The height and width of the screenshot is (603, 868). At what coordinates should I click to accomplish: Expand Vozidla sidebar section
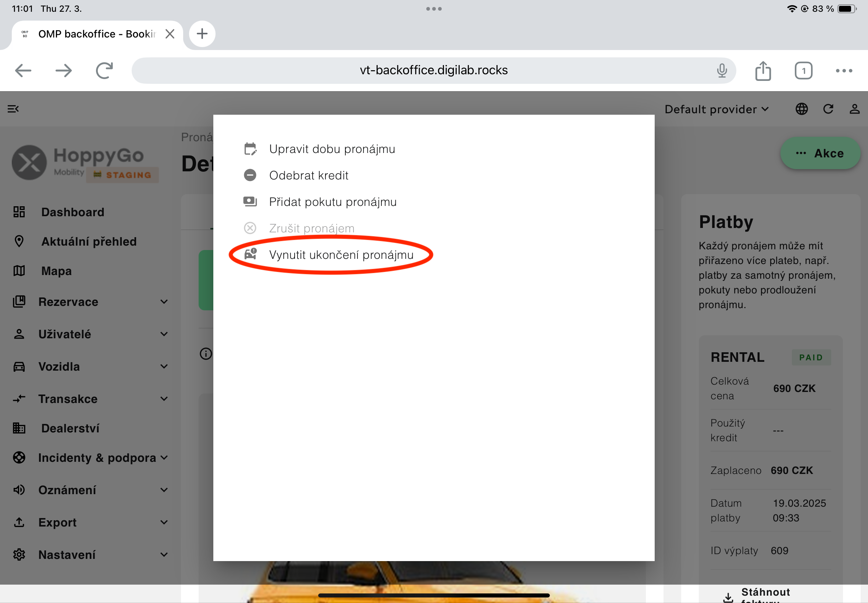coord(90,367)
